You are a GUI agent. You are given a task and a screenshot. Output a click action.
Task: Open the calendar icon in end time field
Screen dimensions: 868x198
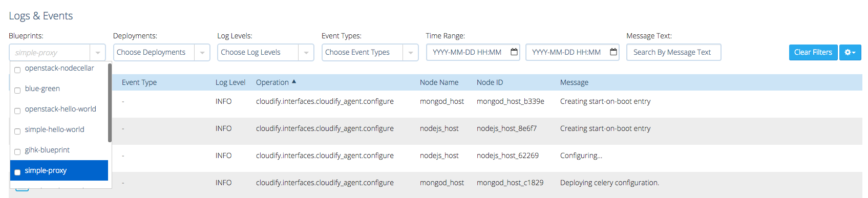click(x=613, y=52)
